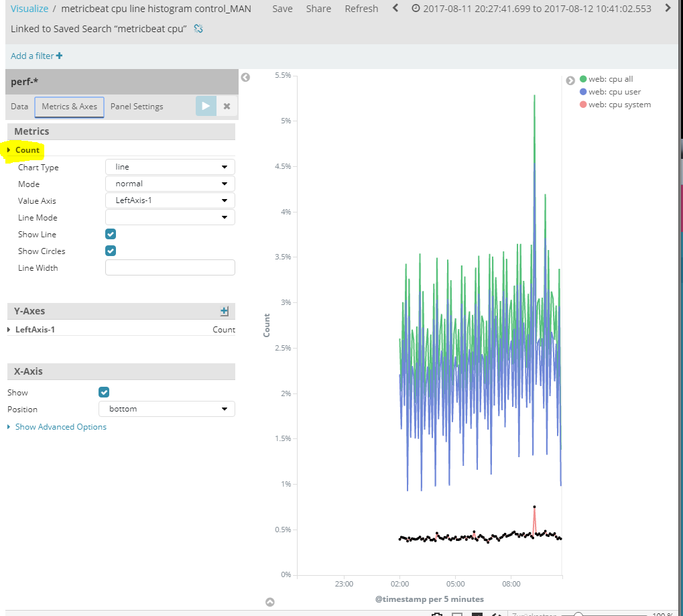Click Save in the top menu
683x616 pixels.
[x=282, y=9]
